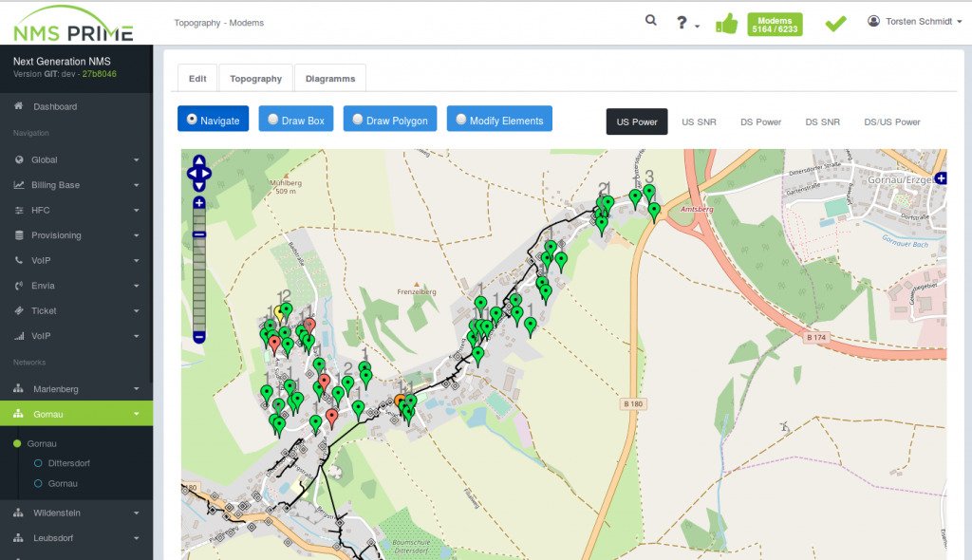Click the green check mark icon
Screen dimensions: 972x560
[x=835, y=24]
